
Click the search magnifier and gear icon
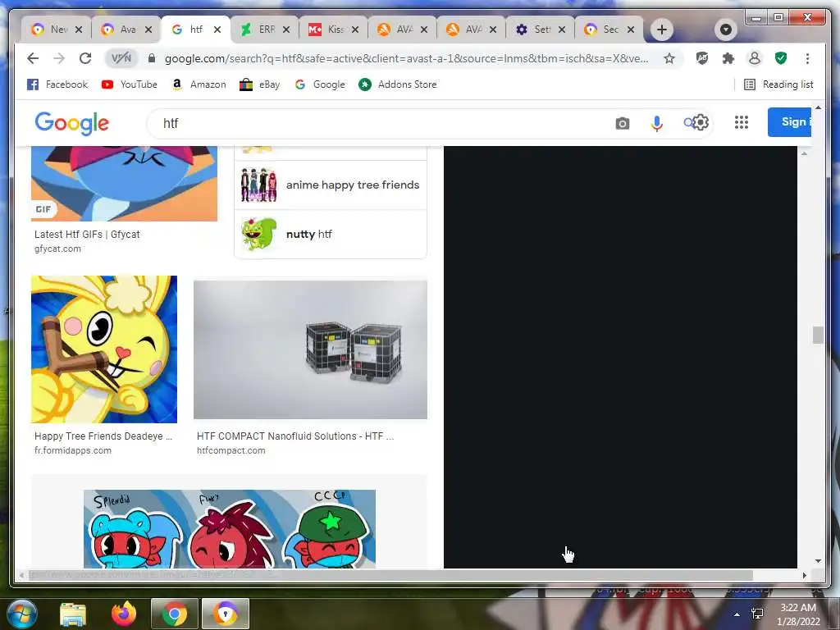click(696, 123)
